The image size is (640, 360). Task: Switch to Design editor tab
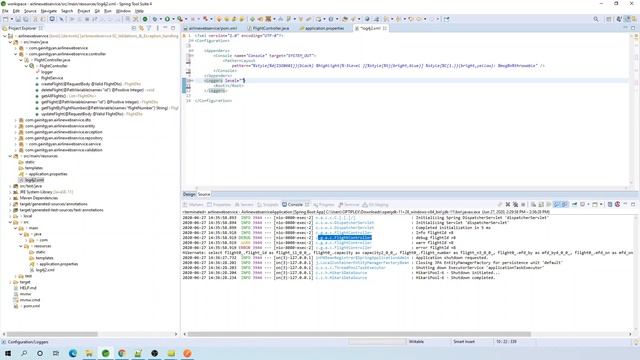[189, 194]
